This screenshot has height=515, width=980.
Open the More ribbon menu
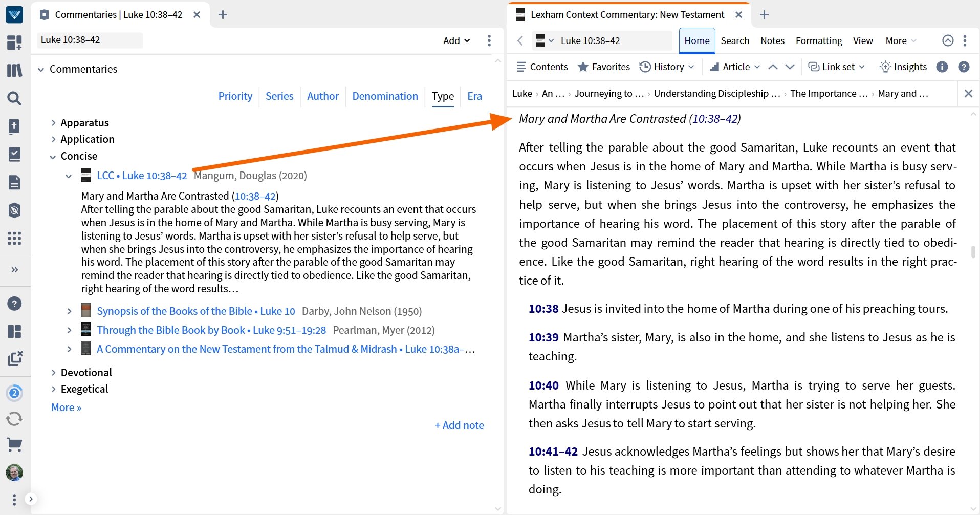[x=901, y=40]
